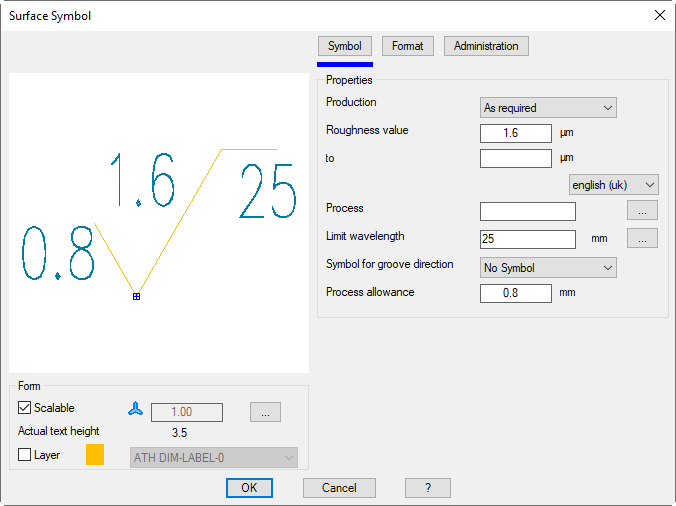Select the Symbol tab
The image size is (676, 506).
click(x=344, y=46)
